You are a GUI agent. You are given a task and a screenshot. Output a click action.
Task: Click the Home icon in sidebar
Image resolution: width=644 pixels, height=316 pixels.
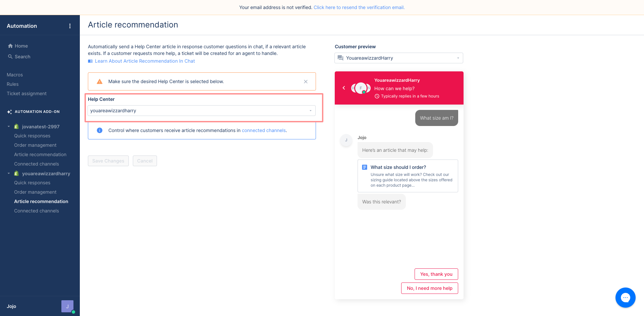(10, 46)
